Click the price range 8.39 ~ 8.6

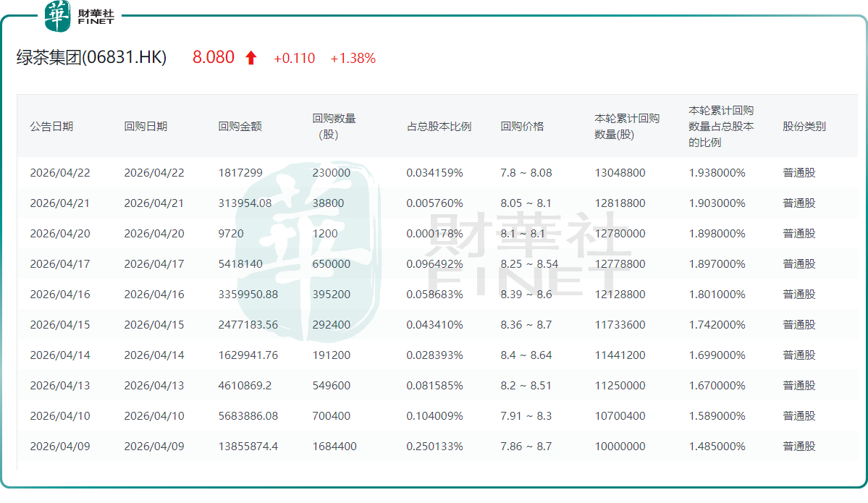(x=526, y=295)
